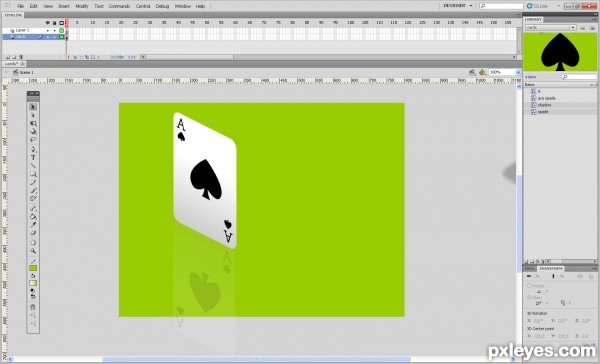Viewport: 600px width, 364px height.
Task: Select the Lasso tool
Action: [x=33, y=140]
